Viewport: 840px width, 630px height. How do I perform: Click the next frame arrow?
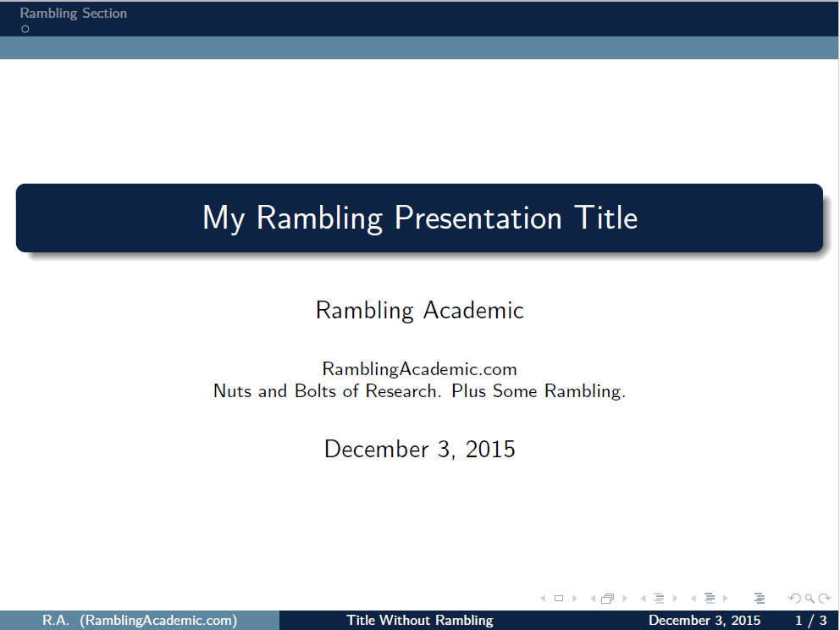pos(624,598)
